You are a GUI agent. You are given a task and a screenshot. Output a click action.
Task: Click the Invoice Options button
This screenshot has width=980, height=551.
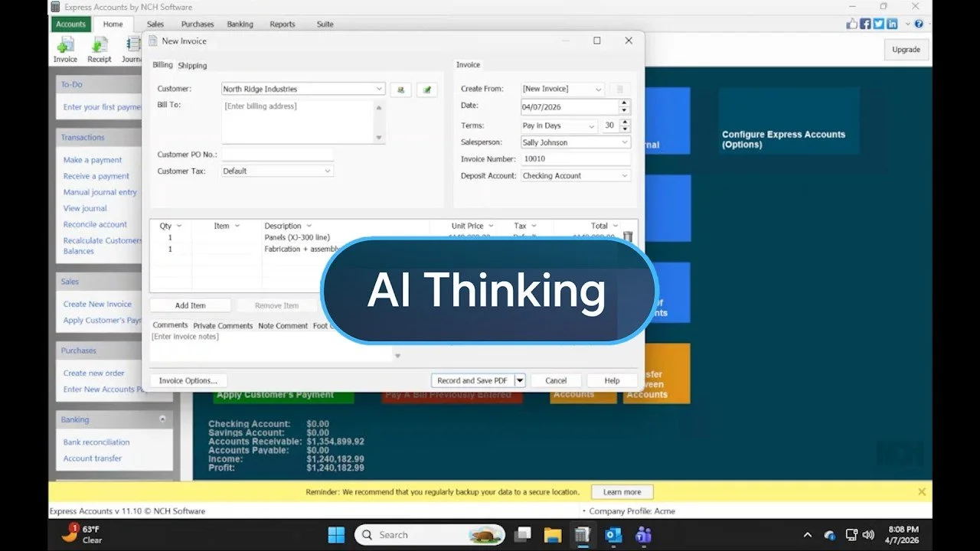188,380
